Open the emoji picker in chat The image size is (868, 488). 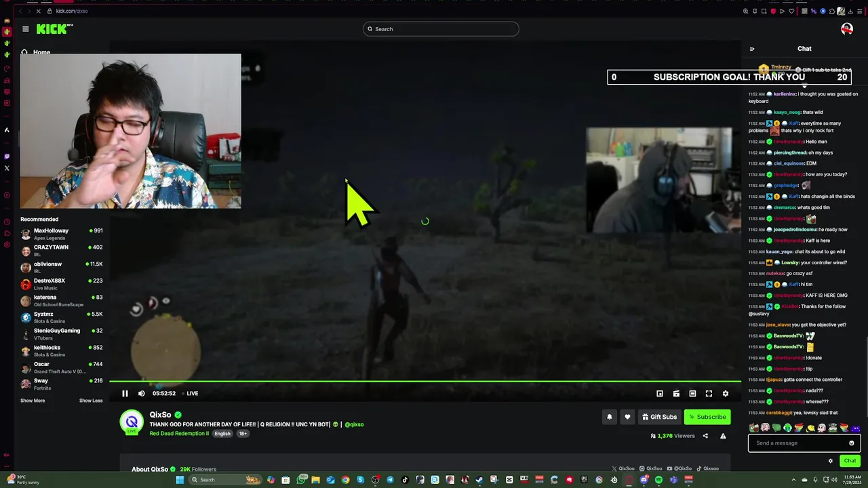click(852, 443)
